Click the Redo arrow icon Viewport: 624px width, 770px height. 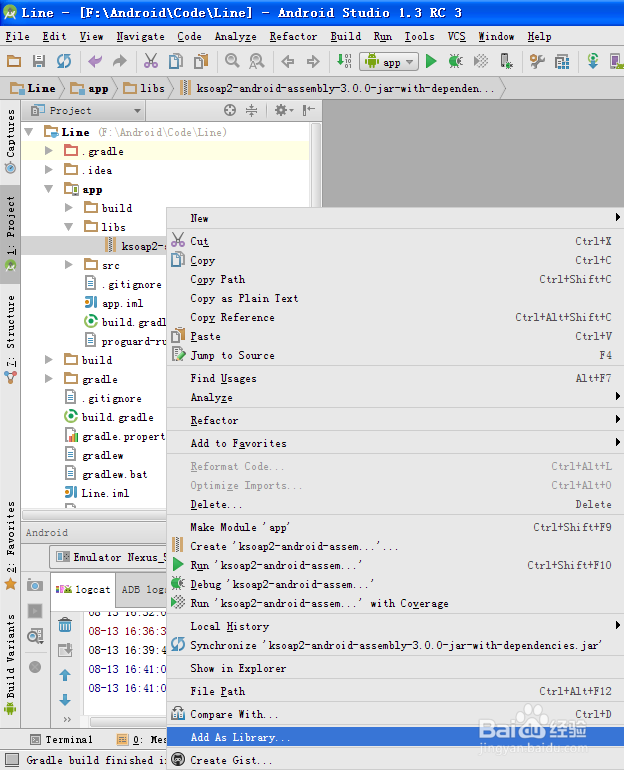[x=119, y=61]
